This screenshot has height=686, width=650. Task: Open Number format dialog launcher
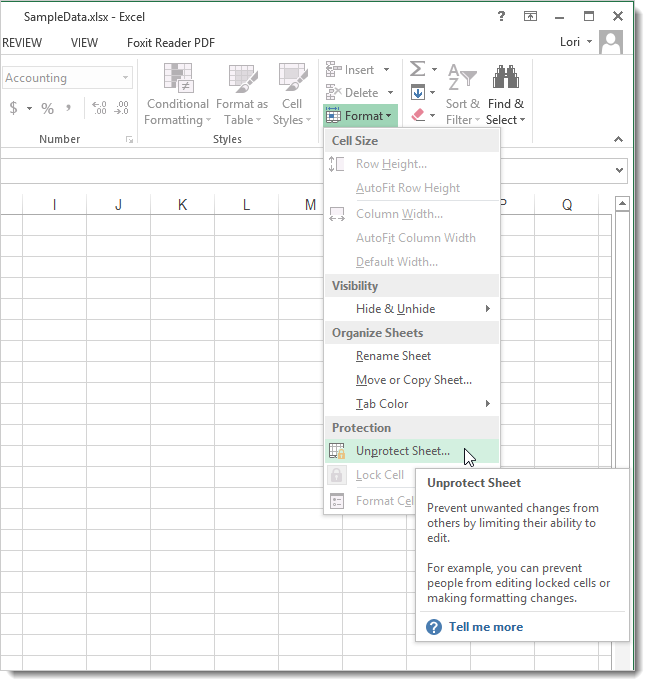(x=129, y=139)
